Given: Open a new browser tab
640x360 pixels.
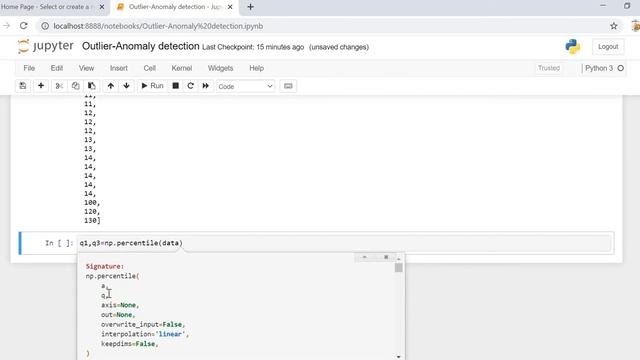Looking at the screenshot, I should (251, 7).
